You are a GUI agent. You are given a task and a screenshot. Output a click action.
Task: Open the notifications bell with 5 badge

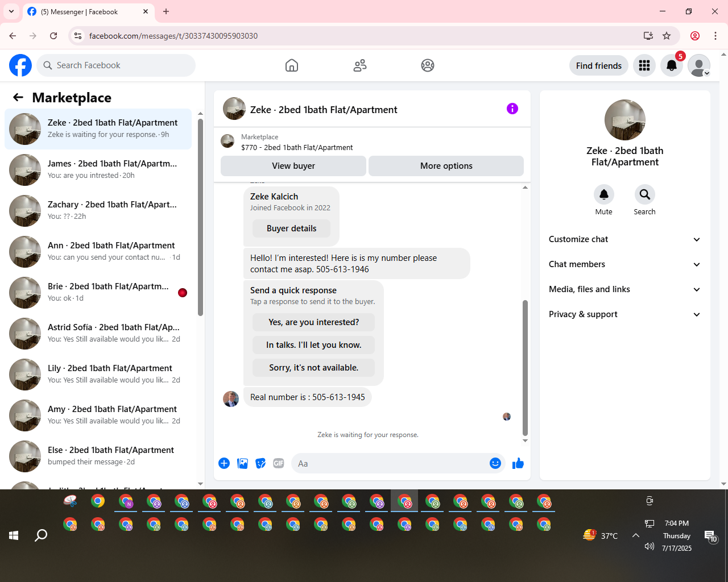672,65
